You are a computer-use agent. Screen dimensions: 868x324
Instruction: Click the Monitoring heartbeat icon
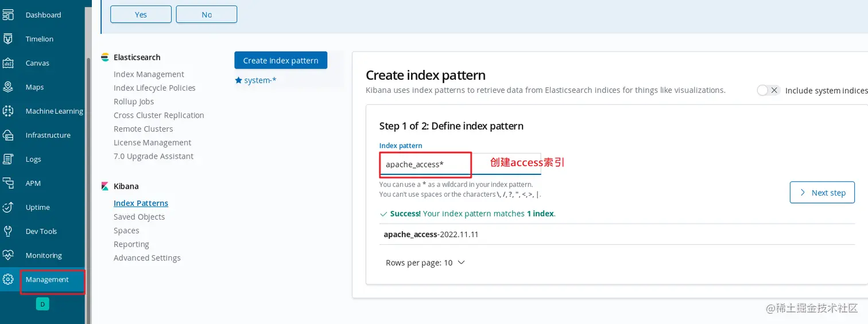coord(8,255)
